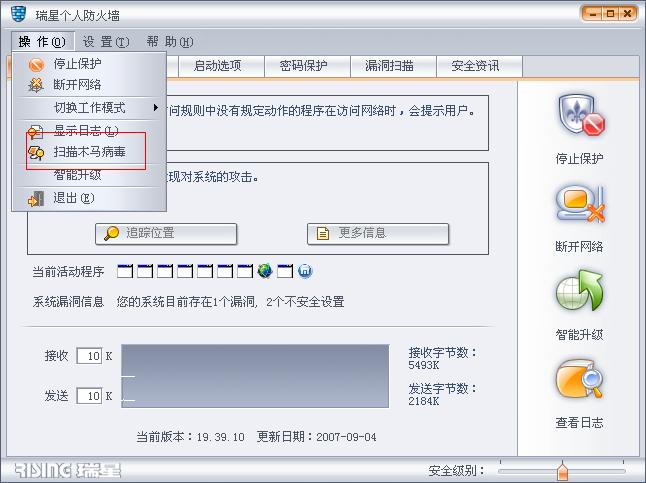Click the 停止保护 label under the shield icon
The image size is (646, 483).
(579, 159)
